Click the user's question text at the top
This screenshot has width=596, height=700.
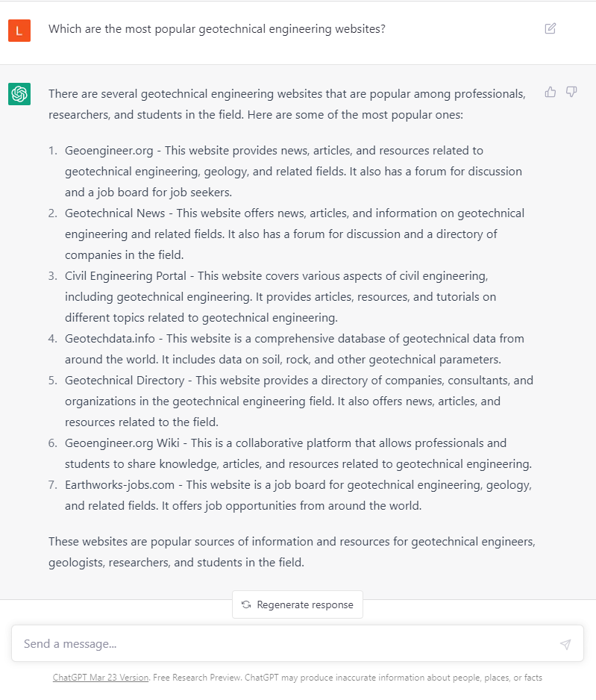pos(217,28)
